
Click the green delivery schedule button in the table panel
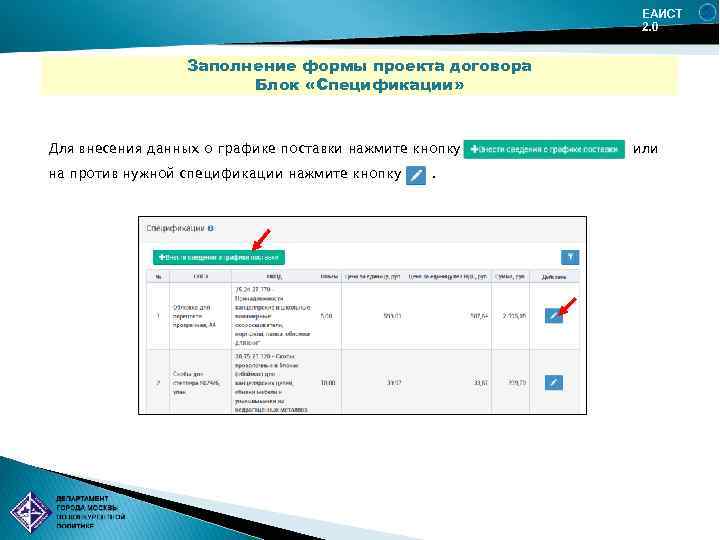click(219, 257)
